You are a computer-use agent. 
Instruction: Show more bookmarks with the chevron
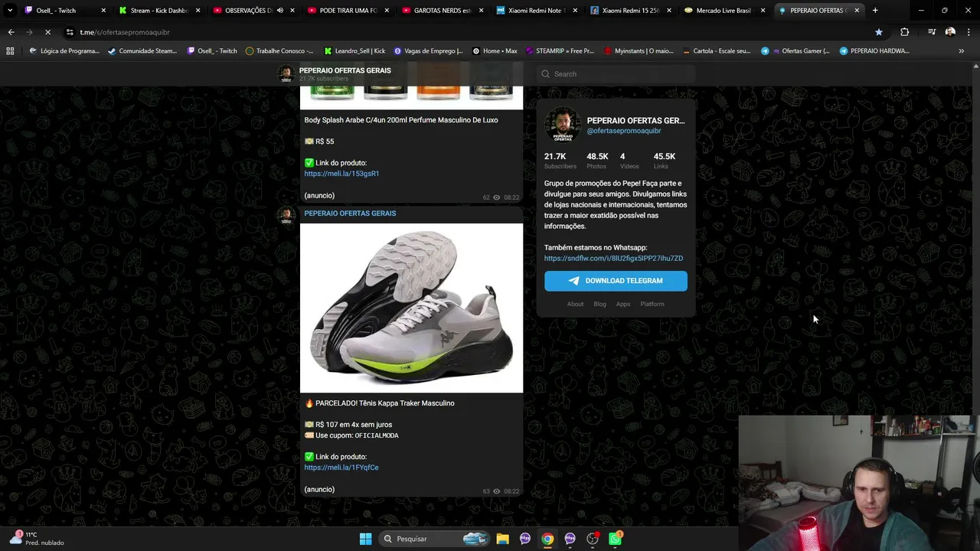tap(962, 51)
